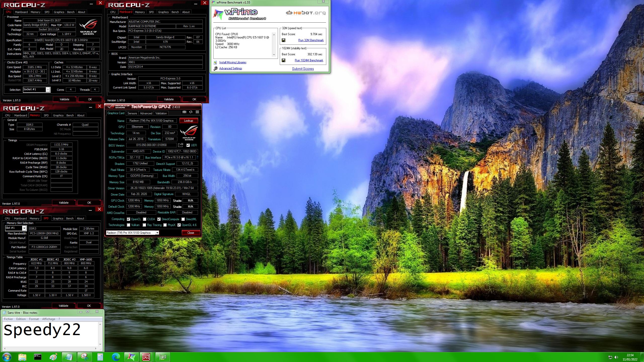The image size is (644, 362).
Task: Toggle the OpenGL 4.6 checkbox
Action: point(179,225)
